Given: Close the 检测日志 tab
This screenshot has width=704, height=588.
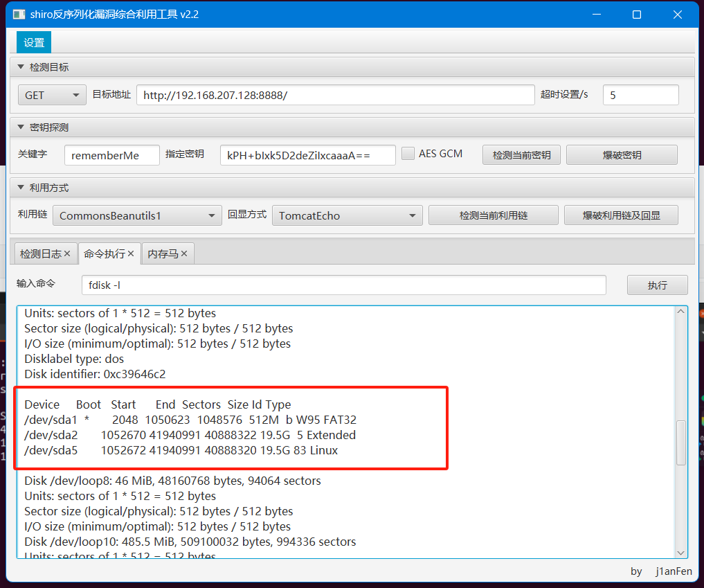Looking at the screenshot, I should coord(67,253).
